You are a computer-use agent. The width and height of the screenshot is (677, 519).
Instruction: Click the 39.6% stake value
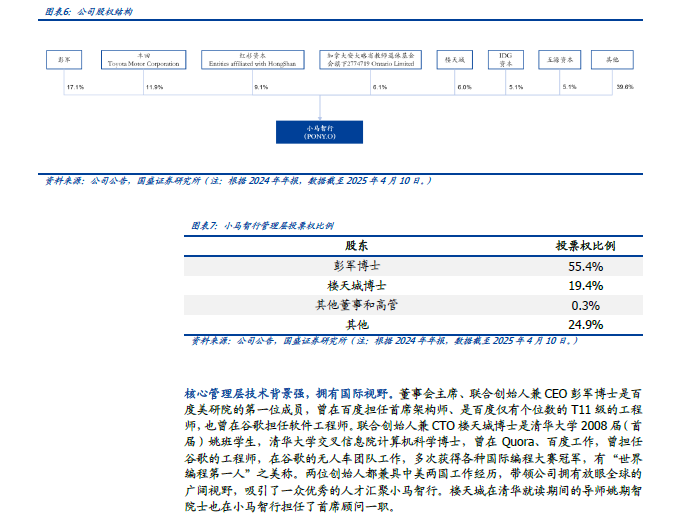pyautogui.click(x=625, y=87)
